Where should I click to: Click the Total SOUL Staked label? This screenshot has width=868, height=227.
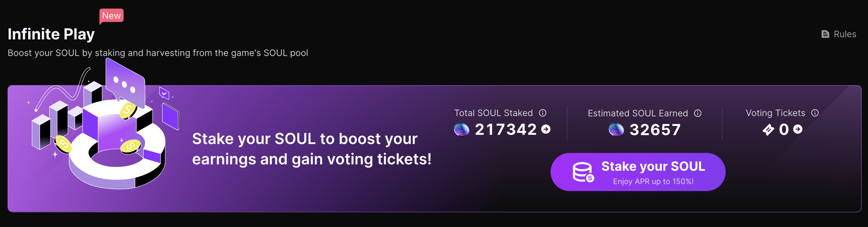point(493,113)
